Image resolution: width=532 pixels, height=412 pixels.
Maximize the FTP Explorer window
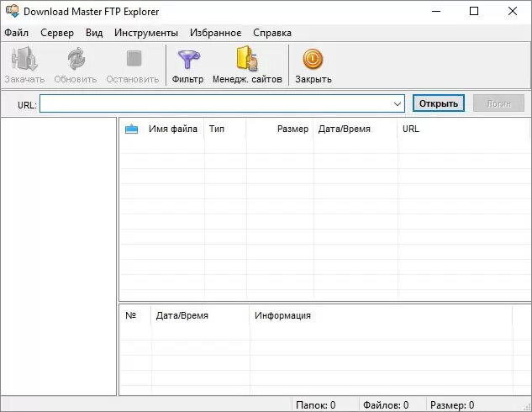[x=474, y=11]
